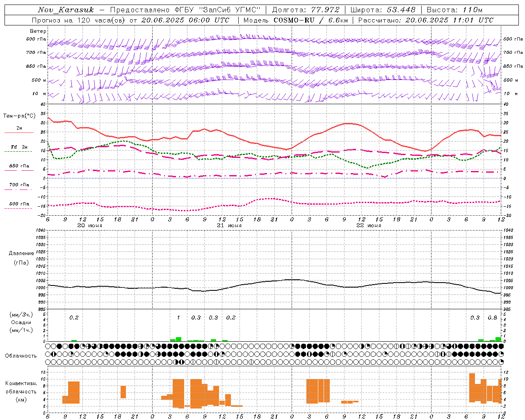Click the 985 value on the left pressure axis
Screen dimensions: 525x420
click(41, 309)
